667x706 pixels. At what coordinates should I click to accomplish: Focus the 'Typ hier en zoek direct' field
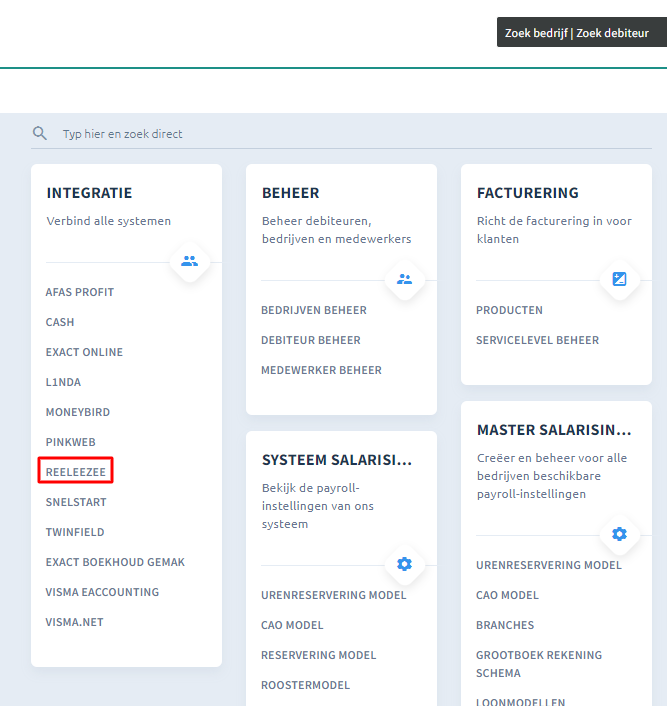click(x=341, y=134)
